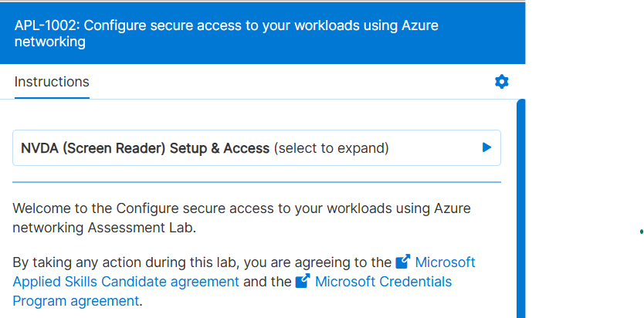Viewport: 644px width, 318px height.
Task: Click the APL-1002 lab title header
Action: click(226, 33)
